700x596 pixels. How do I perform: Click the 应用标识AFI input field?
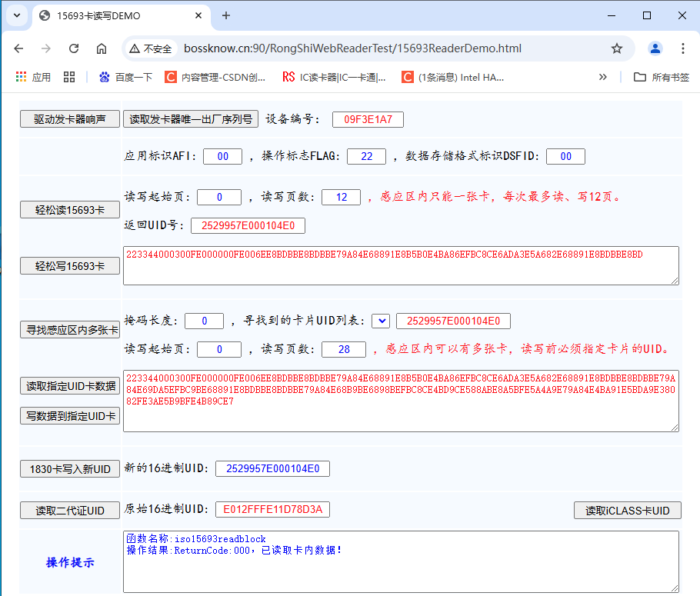(x=223, y=156)
